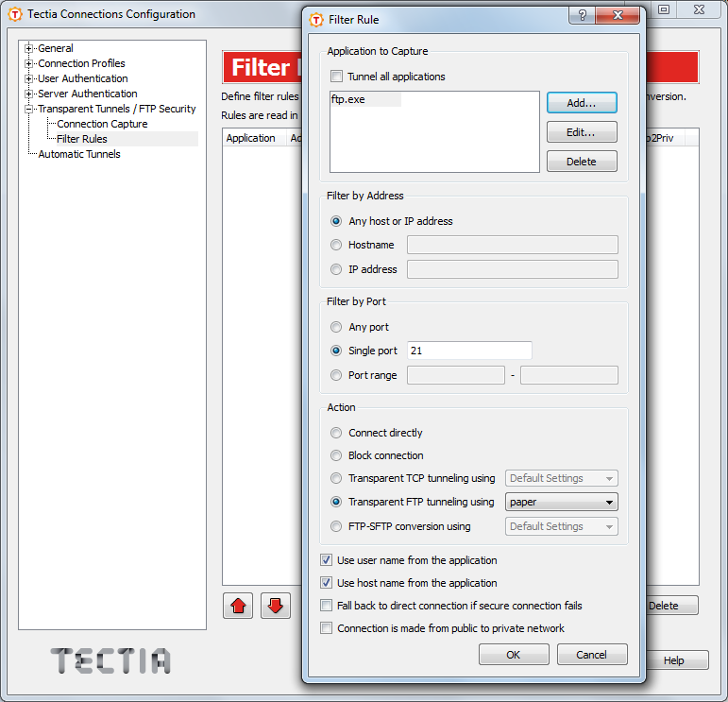728x702 pixels.
Task: Enable fall back to direct connection
Action: pos(327,606)
